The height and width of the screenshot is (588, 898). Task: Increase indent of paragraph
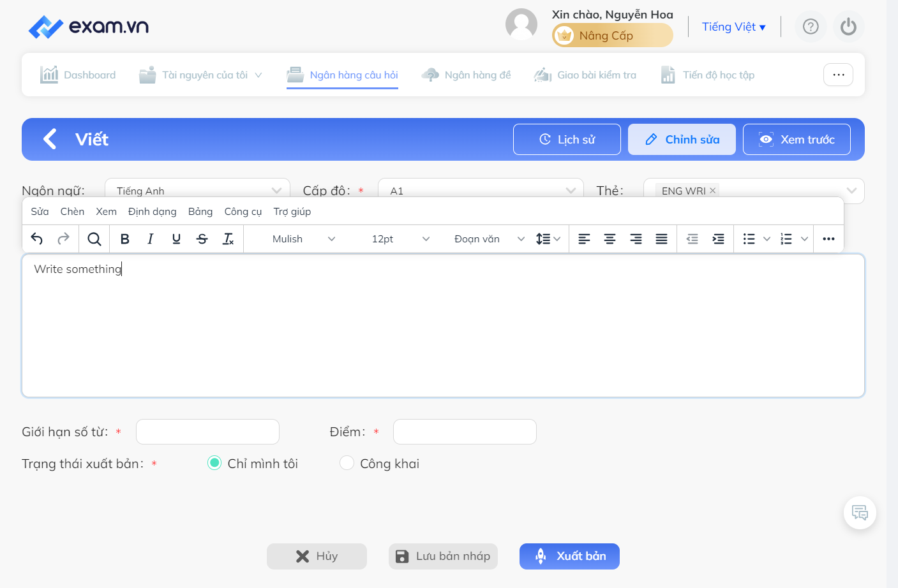pyautogui.click(x=718, y=239)
